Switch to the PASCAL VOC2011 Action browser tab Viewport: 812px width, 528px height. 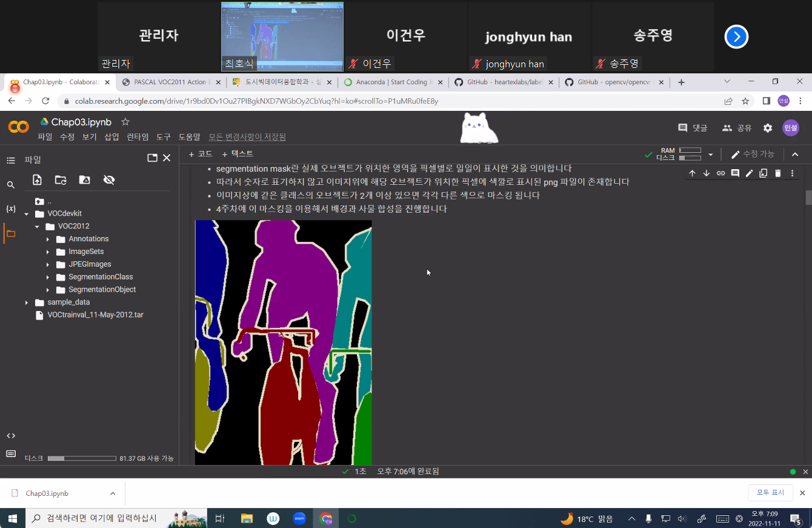pos(169,82)
